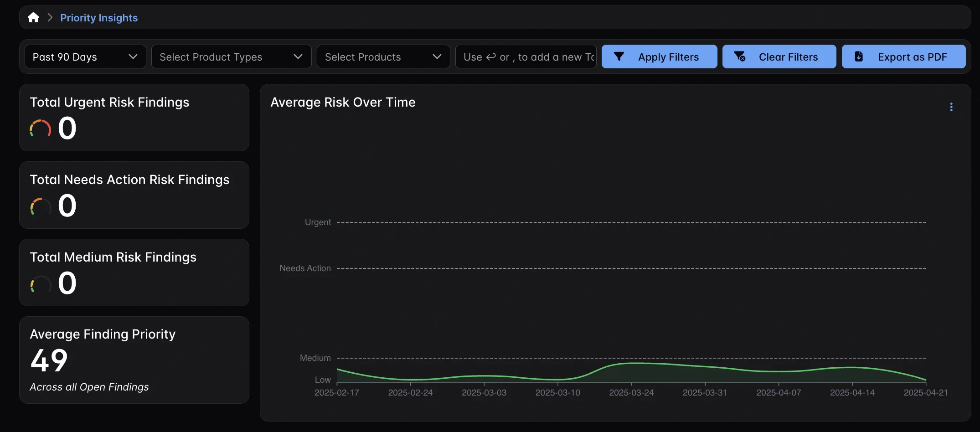Expand the Select Product Types dropdown
Screen dimensions: 980x432
click(231, 57)
